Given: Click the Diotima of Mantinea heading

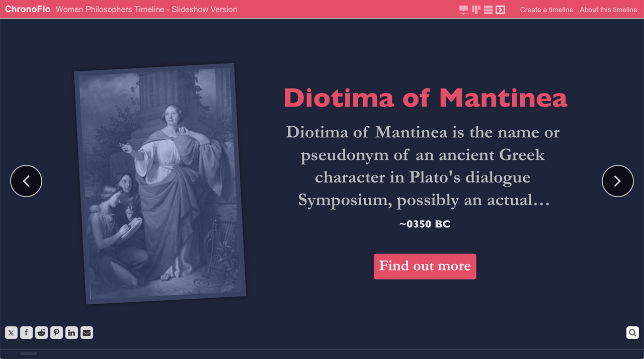Looking at the screenshot, I should (425, 98).
